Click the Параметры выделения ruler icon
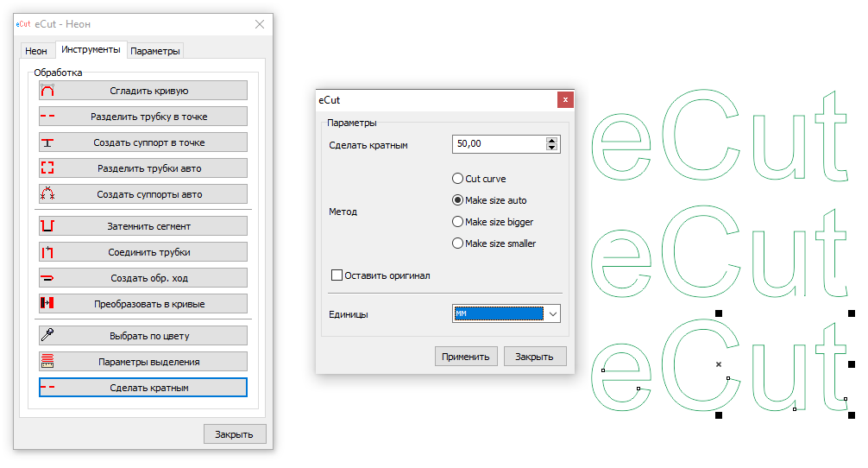 click(47, 361)
